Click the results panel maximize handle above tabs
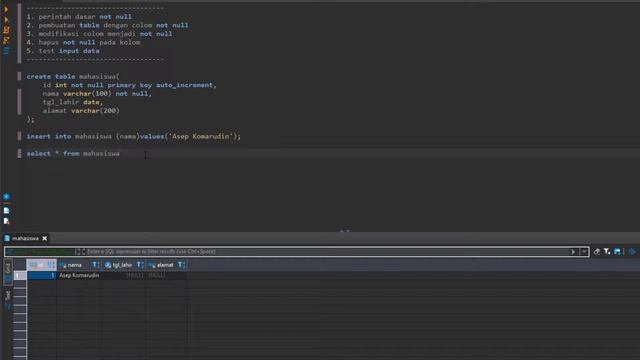The width and height of the screenshot is (640, 360). [x=344, y=231]
